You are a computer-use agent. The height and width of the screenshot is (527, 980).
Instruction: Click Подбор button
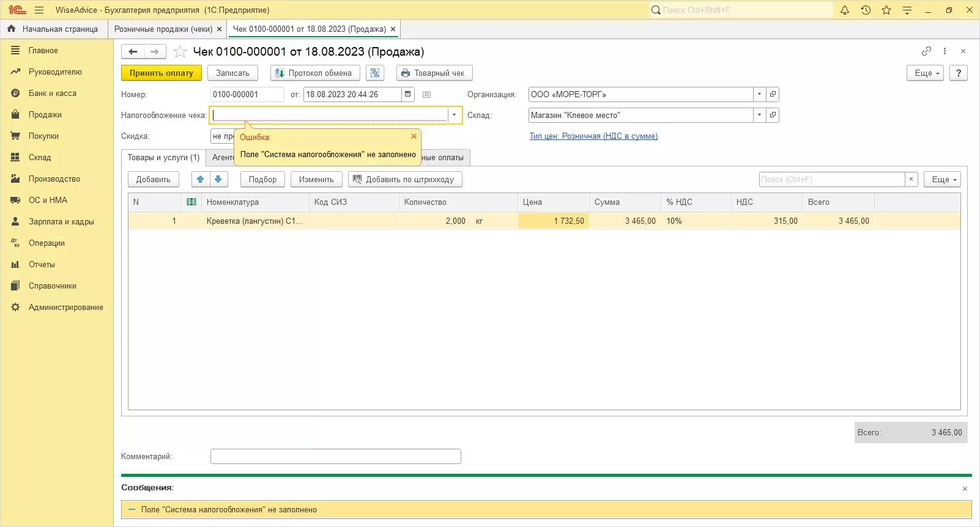click(263, 179)
